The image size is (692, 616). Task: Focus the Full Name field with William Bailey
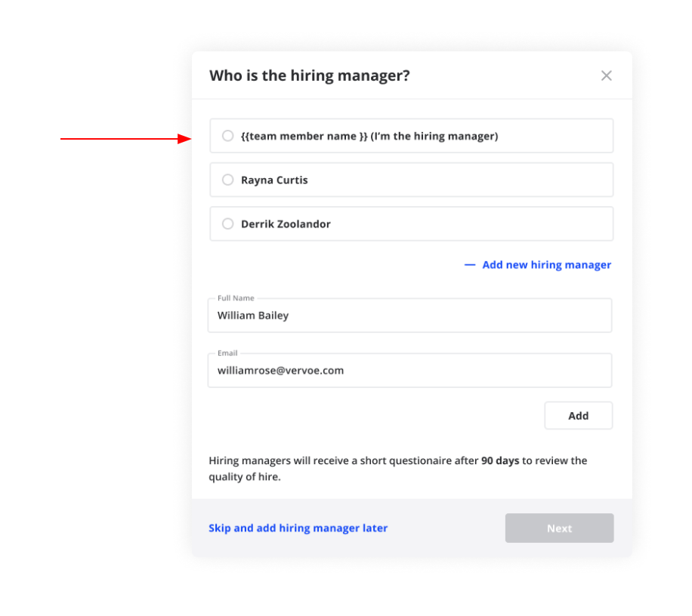coord(409,316)
